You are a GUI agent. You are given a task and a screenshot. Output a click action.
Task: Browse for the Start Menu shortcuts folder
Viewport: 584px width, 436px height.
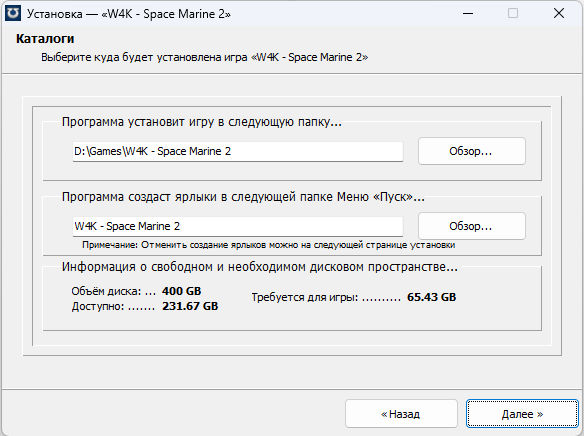tap(472, 226)
